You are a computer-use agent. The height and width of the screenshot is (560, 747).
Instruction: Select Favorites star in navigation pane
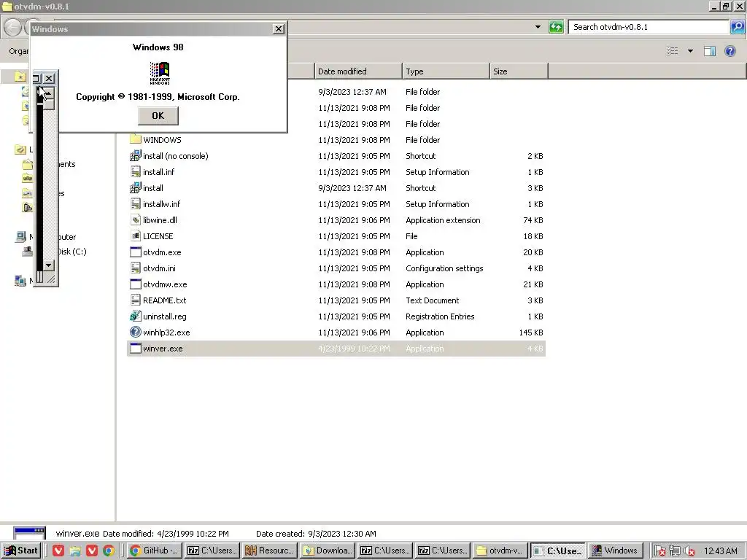[20, 76]
